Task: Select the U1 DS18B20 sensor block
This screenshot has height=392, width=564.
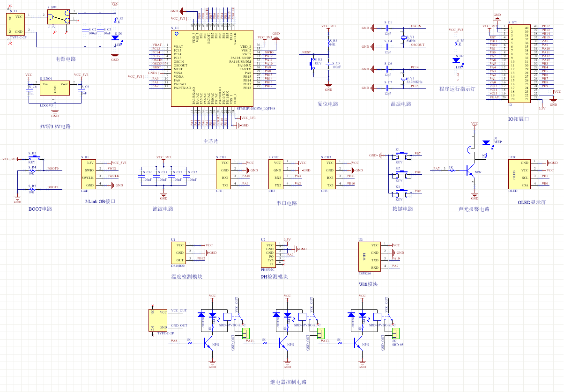Action: click(178, 252)
